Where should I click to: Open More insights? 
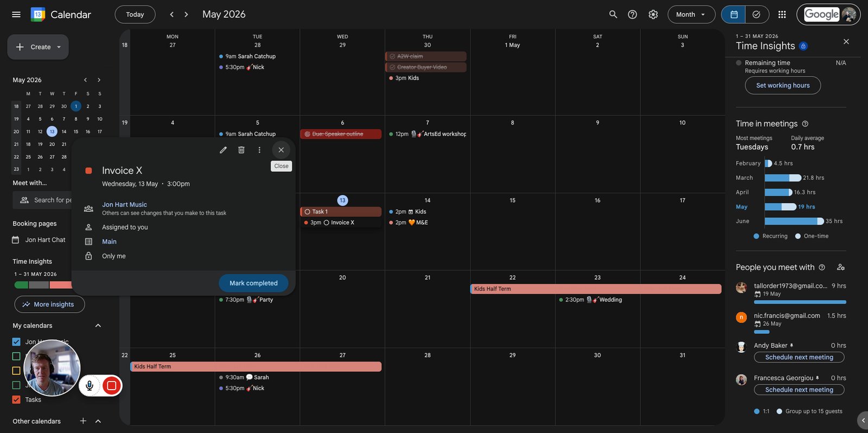[49, 305]
